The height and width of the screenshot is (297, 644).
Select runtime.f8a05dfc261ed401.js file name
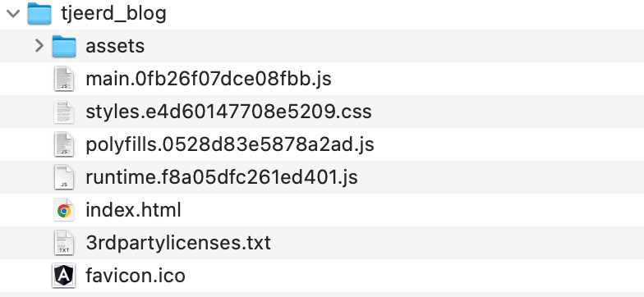pyautogui.click(x=222, y=177)
